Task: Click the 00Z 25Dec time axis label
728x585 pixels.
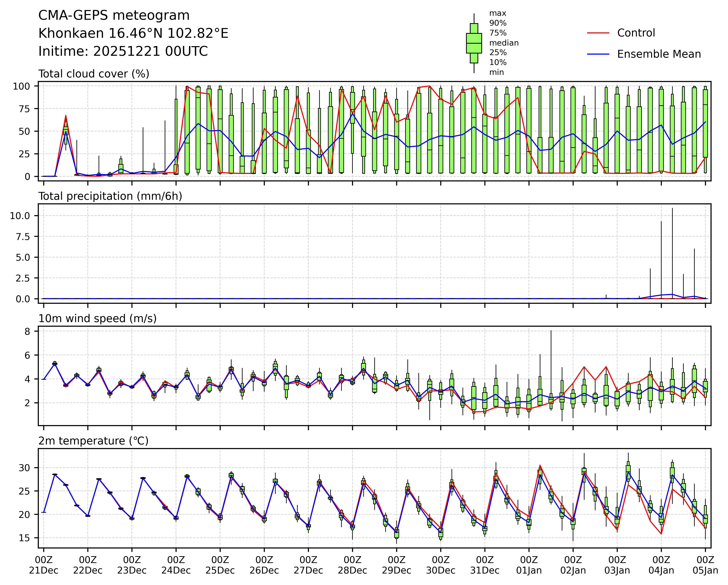Action: tap(220, 565)
